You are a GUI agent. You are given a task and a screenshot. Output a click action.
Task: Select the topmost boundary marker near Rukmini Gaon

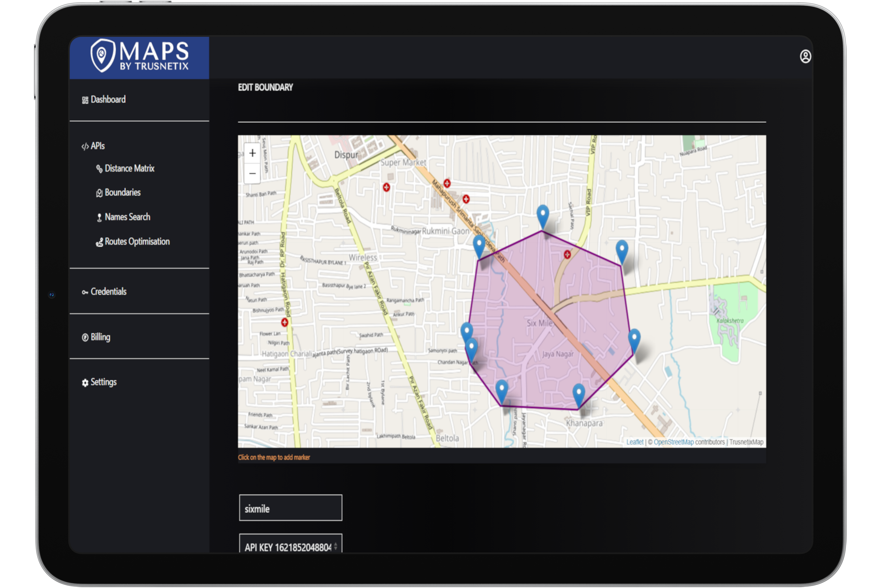543,217
